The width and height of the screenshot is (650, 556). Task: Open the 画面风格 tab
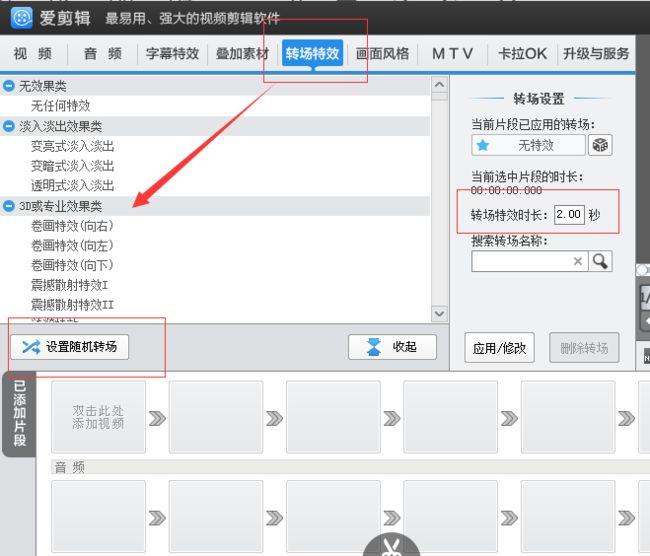382,53
